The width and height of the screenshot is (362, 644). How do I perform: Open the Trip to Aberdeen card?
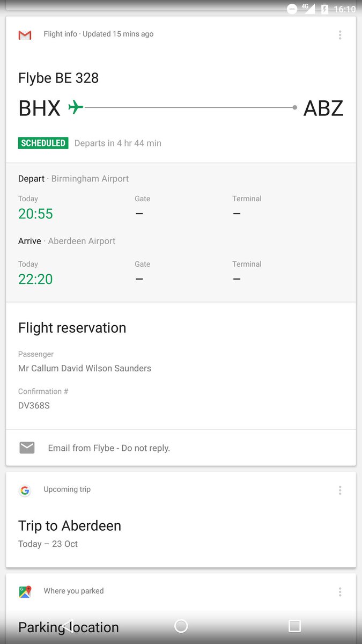point(181,519)
